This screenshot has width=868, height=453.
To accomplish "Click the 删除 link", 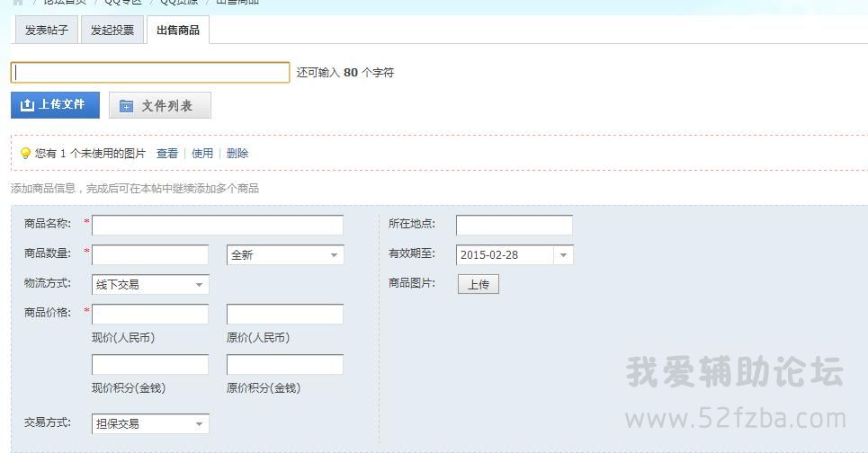I will (237, 153).
